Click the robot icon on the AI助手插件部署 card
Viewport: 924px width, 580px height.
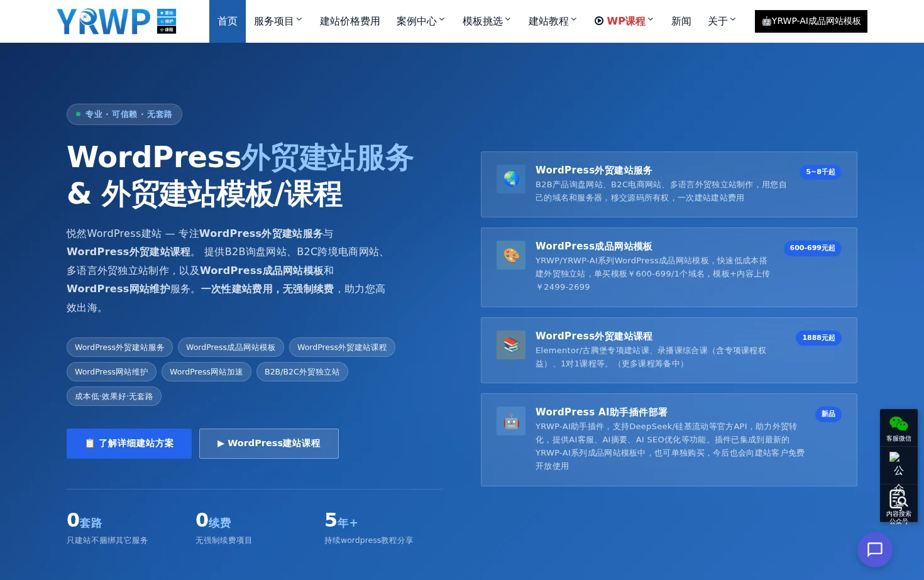click(x=511, y=421)
